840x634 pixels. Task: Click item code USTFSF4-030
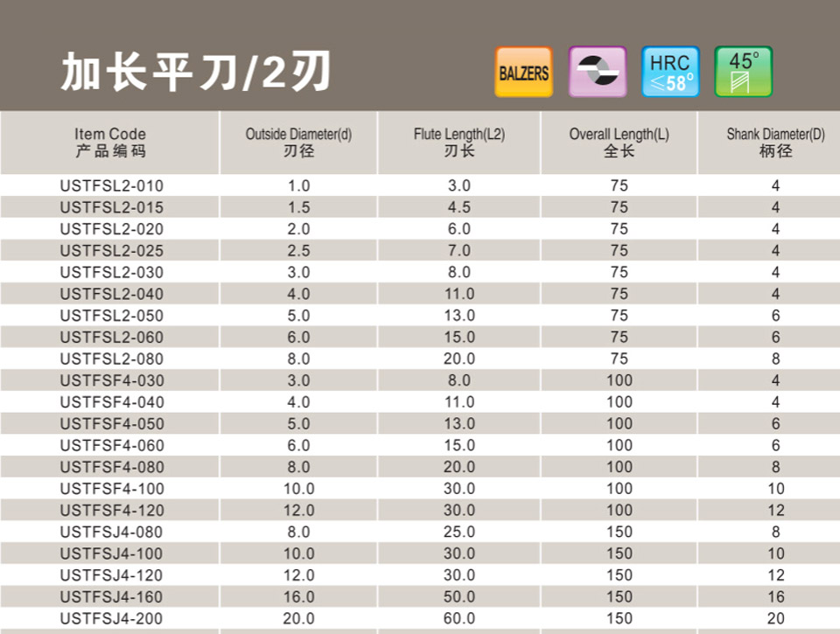tap(111, 380)
